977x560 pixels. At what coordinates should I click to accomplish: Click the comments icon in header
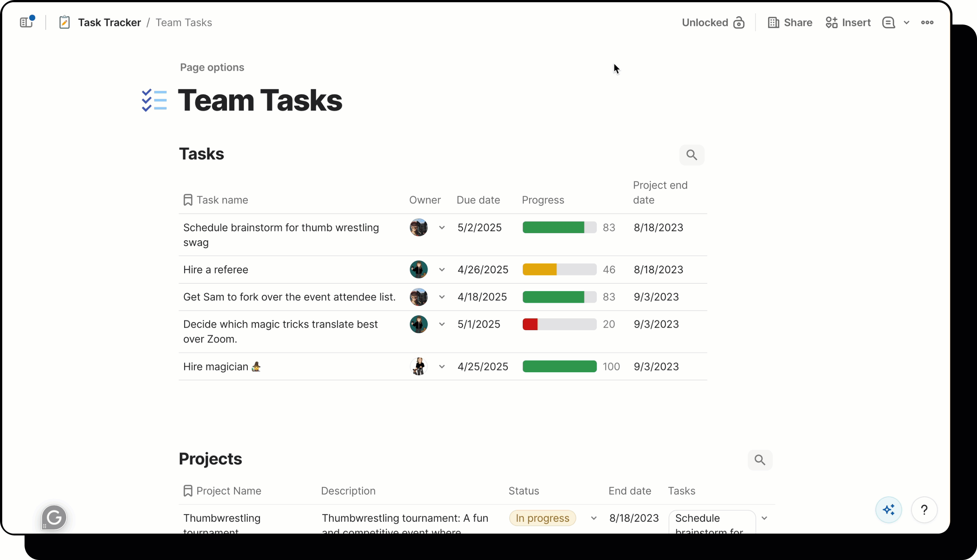point(888,23)
